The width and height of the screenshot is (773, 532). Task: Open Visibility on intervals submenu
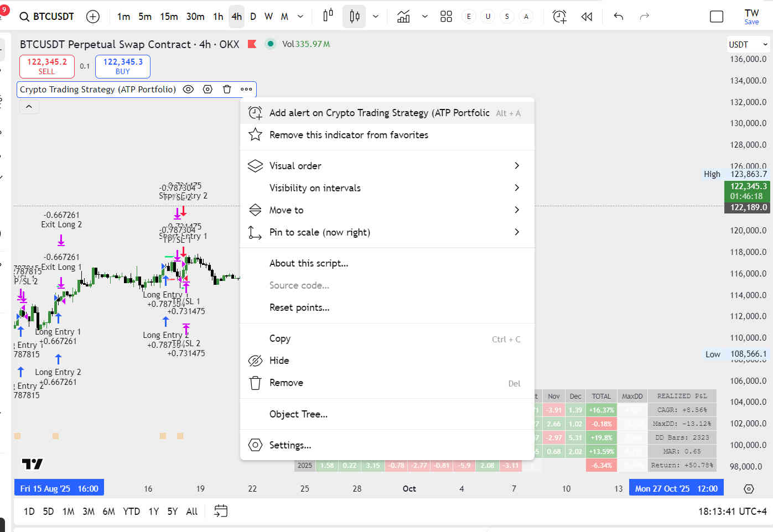tap(387, 188)
